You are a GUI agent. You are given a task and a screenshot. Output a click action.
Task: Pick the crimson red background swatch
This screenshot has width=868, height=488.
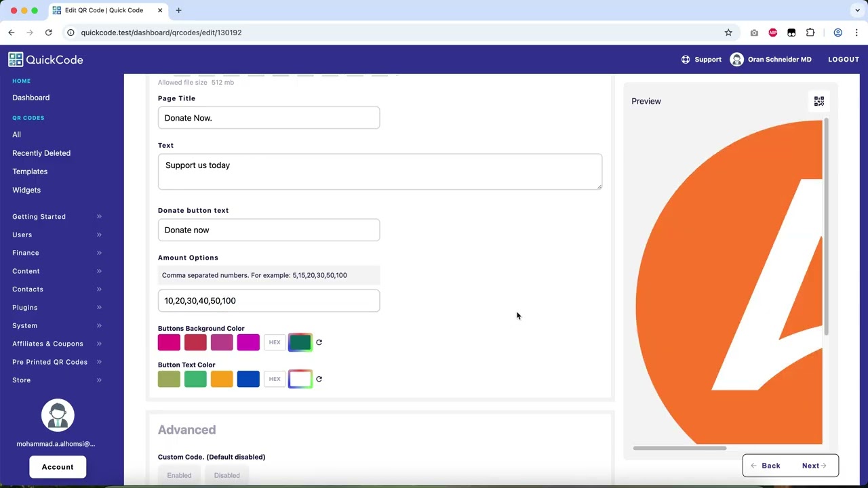pyautogui.click(x=195, y=342)
